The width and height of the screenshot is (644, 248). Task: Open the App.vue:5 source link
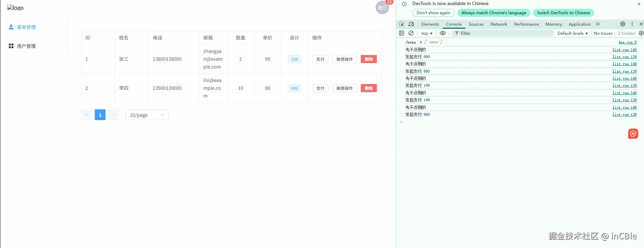(627, 42)
